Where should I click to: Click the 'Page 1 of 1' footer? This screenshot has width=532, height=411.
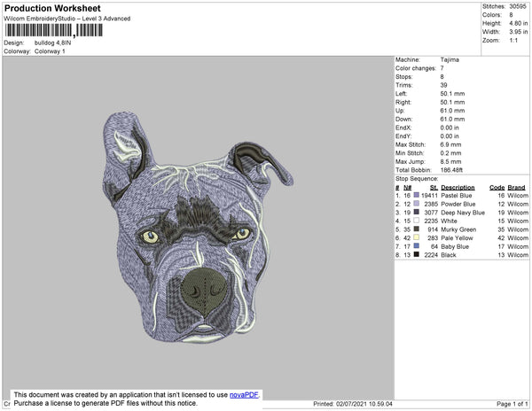click(x=512, y=404)
